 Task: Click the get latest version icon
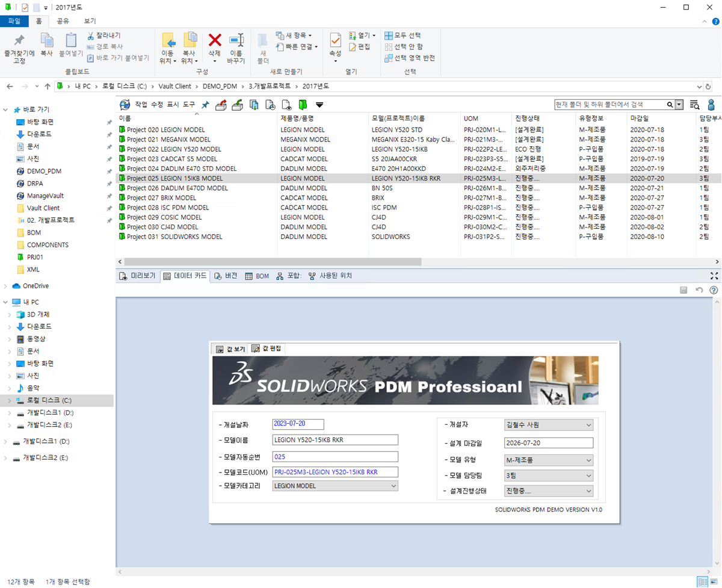tap(255, 105)
